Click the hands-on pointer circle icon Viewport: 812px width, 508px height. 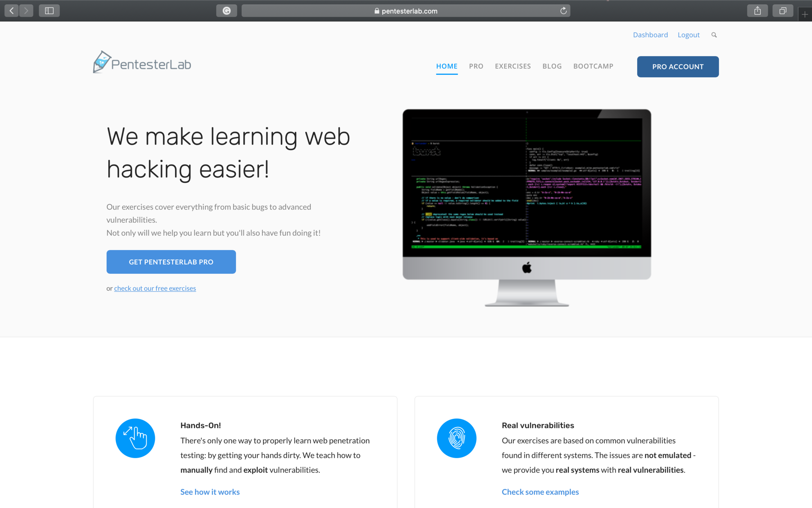coord(135,438)
